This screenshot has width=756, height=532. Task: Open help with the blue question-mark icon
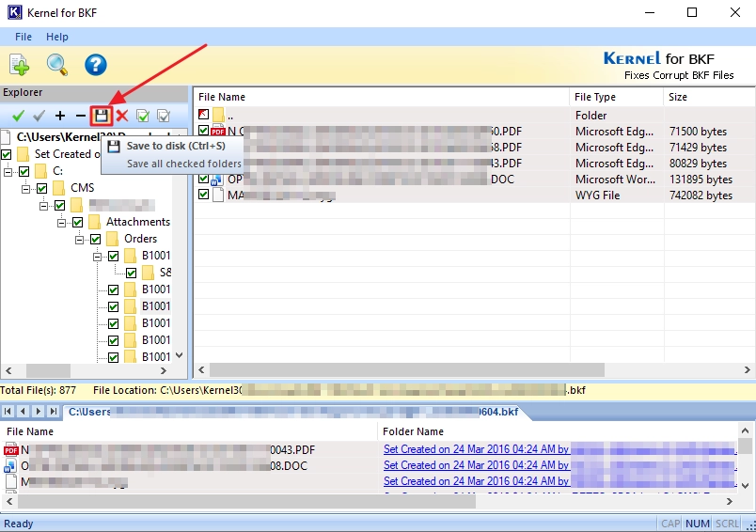(96, 65)
